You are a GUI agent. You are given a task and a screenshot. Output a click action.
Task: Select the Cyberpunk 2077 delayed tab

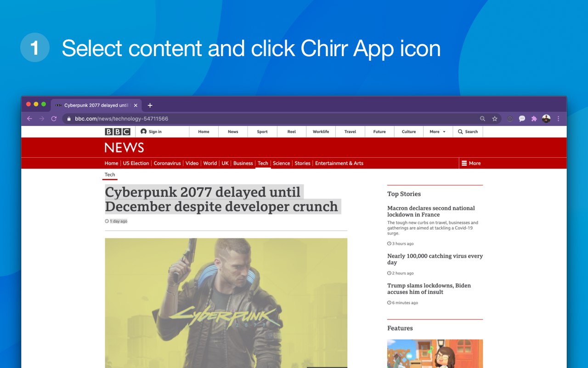click(96, 105)
